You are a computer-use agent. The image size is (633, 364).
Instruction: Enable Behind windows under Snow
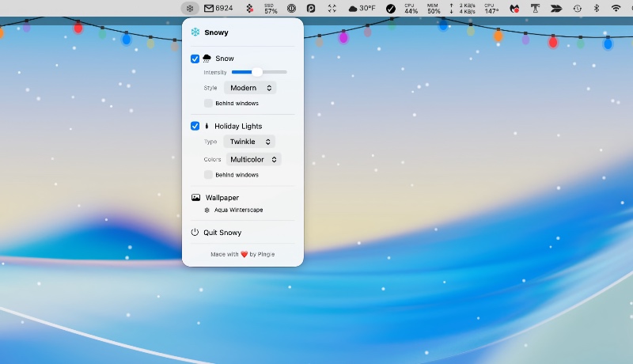(208, 103)
